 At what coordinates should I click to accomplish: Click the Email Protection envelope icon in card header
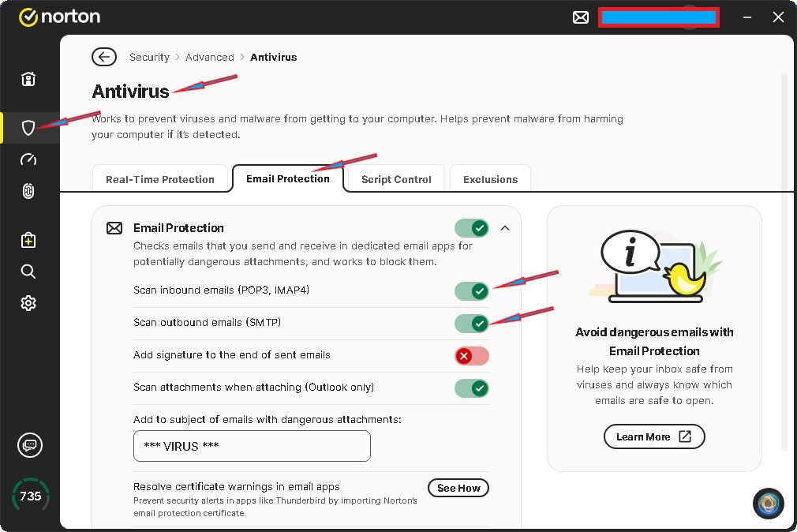[114, 228]
